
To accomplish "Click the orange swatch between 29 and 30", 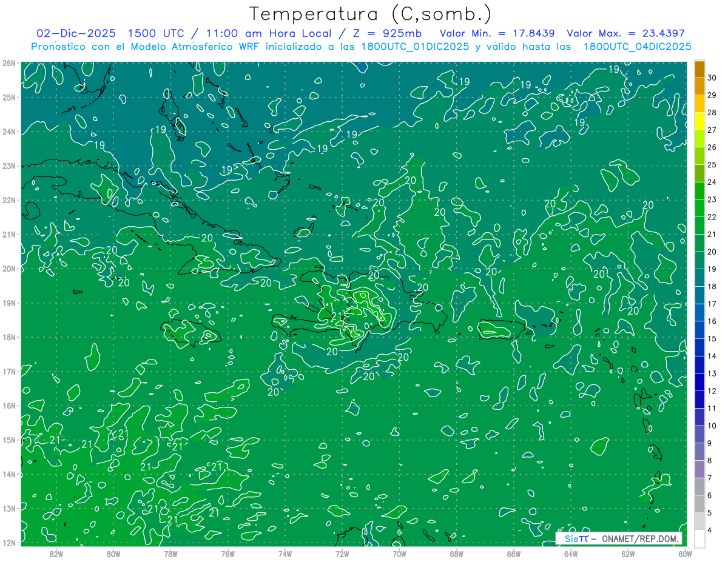I will [x=699, y=86].
